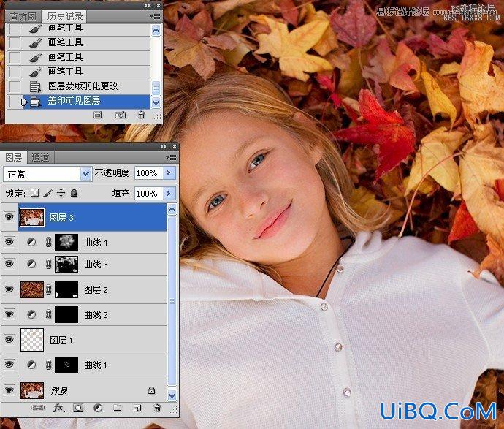The image size is (504, 429).
Task: Open History panel options menu
Action: click(x=156, y=16)
